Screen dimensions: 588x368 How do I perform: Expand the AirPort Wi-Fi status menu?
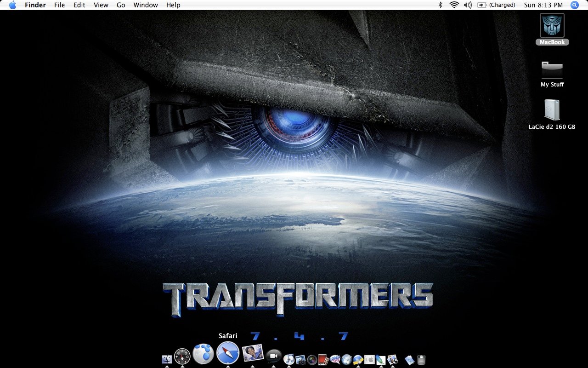tap(454, 5)
